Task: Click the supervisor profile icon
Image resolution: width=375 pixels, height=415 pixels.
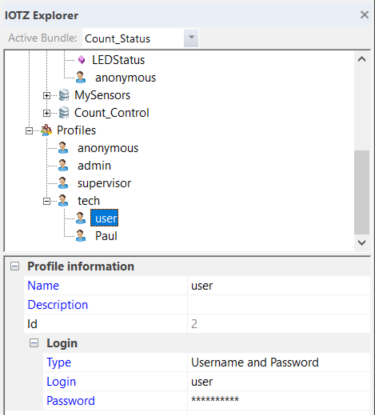Action: (x=63, y=183)
